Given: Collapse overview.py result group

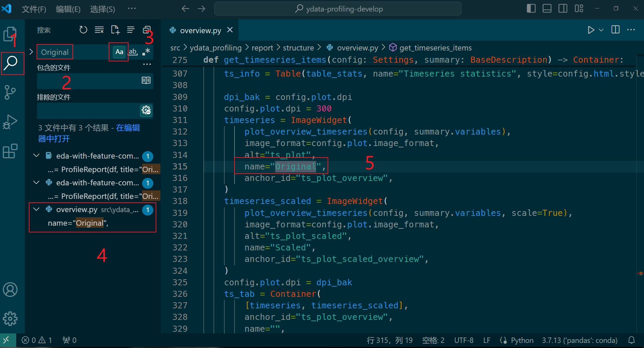Looking at the screenshot, I should tap(37, 209).
